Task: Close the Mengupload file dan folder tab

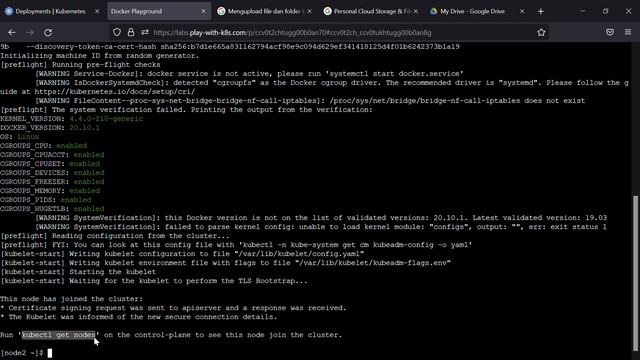Action: 309,11
